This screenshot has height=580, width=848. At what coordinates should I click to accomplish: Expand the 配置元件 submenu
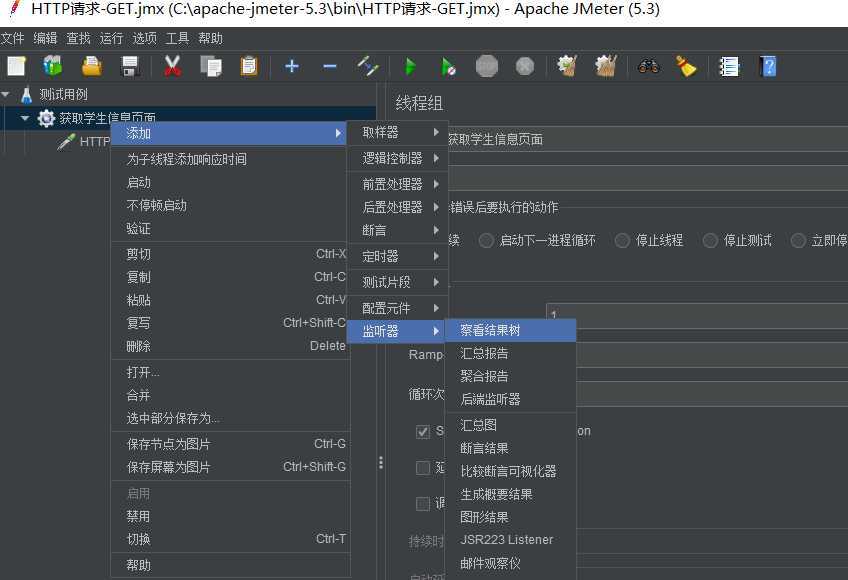(398, 308)
